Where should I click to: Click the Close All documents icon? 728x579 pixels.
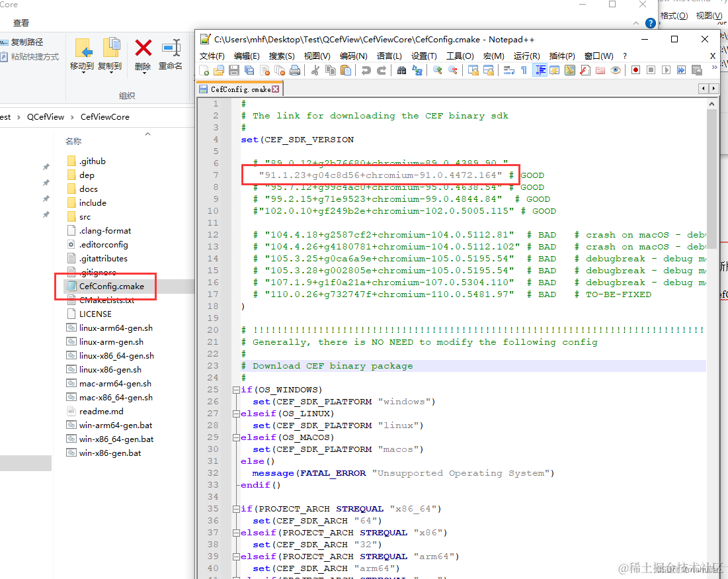[x=280, y=70]
